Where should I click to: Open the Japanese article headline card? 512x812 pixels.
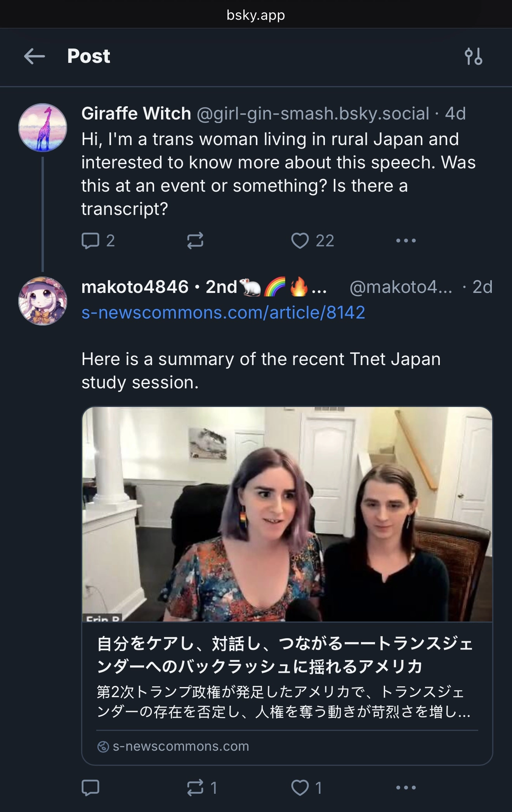(285, 655)
